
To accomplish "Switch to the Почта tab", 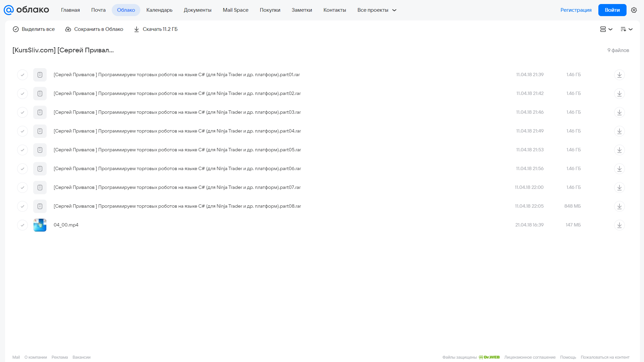I will pos(98,10).
